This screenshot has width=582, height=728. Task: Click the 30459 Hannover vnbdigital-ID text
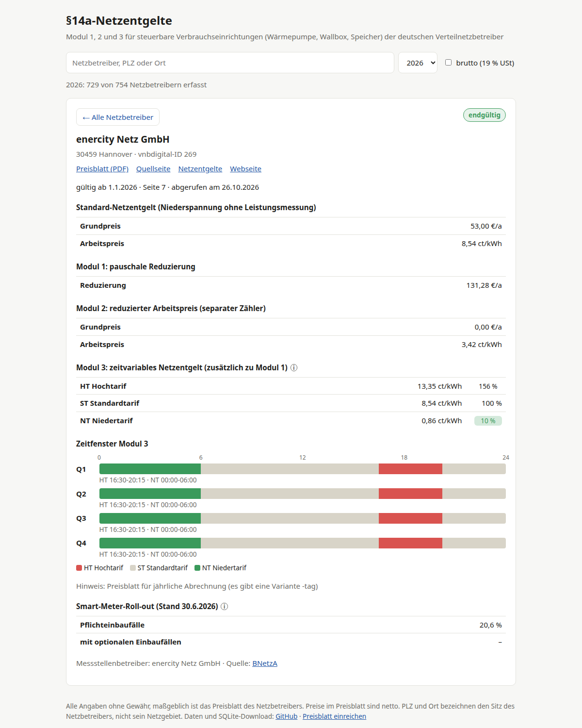[x=136, y=154]
